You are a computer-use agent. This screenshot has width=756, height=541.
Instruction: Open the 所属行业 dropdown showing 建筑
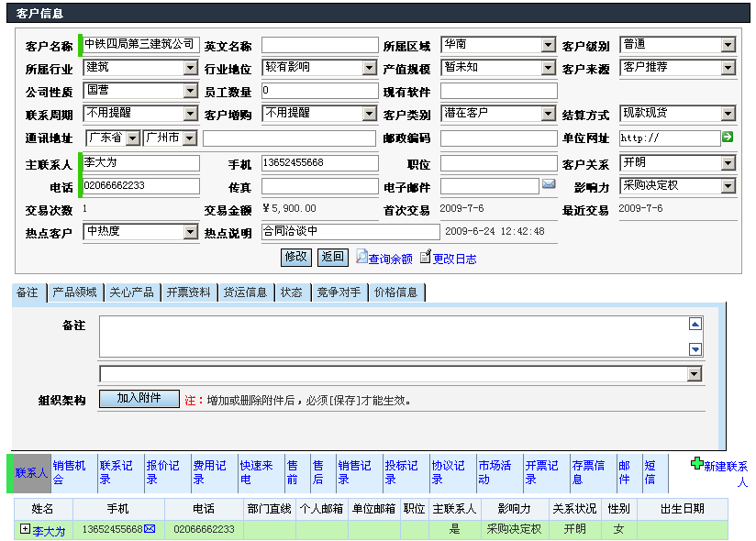pyautogui.click(x=140, y=68)
